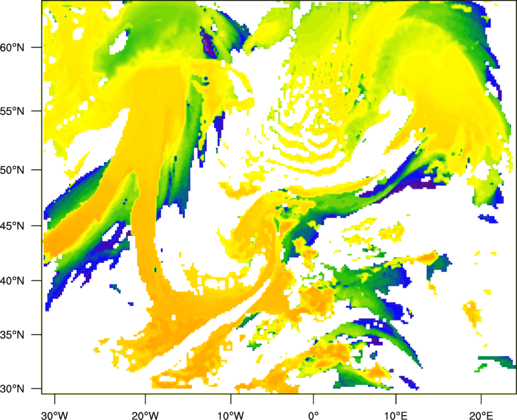Click the 10°W longitude label
This screenshot has height=420, width=517.
[231, 415]
